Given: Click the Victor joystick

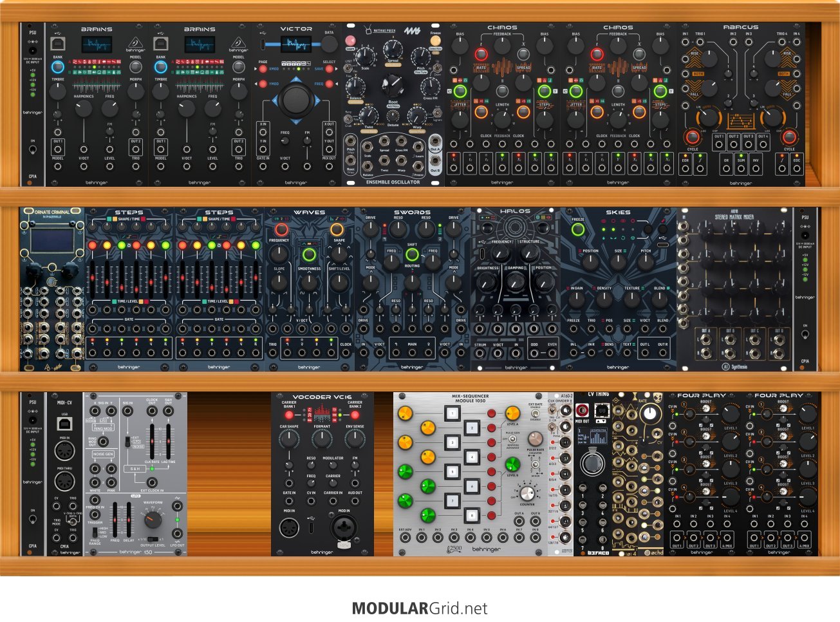Looking at the screenshot, I should [296, 100].
